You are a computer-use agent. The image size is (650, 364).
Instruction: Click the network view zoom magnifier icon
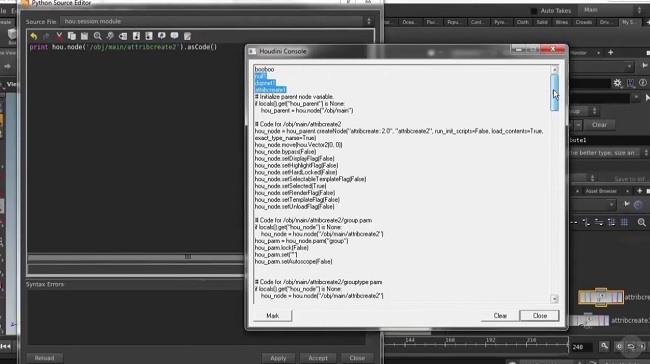(x=641, y=222)
